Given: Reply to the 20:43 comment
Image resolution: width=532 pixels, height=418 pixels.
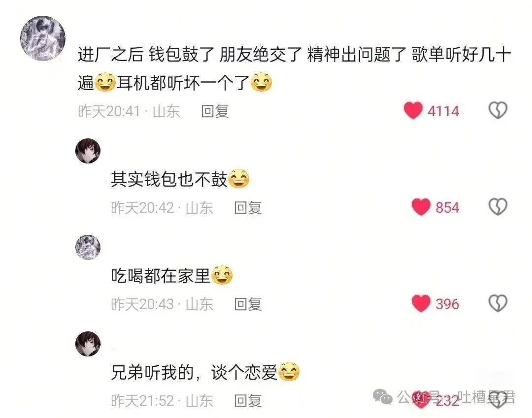Looking at the screenshot, I should 248,304.
